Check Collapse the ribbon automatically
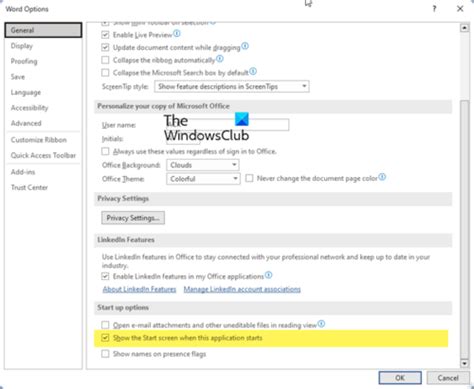The width and height of the screenshot is (474, 389). coord(105,60)
